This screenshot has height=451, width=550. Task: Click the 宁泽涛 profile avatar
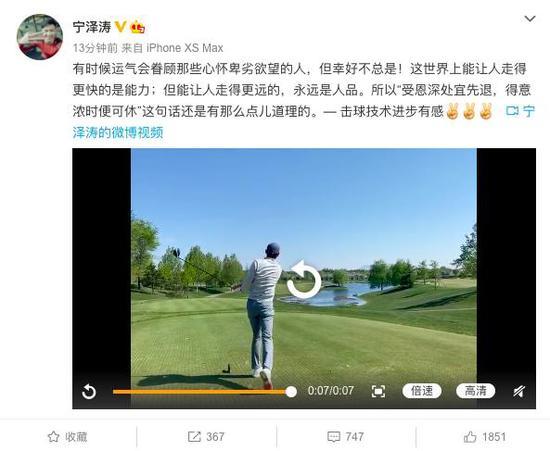(x=40, y=37)
